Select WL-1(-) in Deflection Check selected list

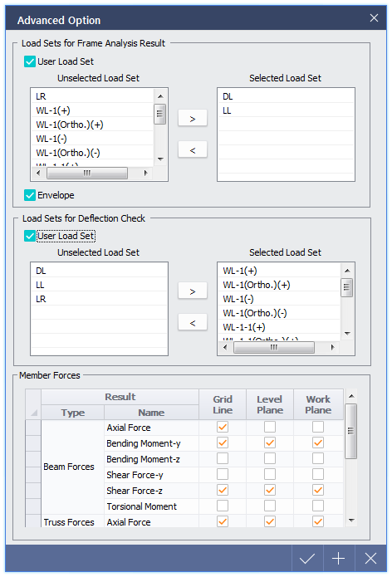pyautogui.click(x=279, y=299)
